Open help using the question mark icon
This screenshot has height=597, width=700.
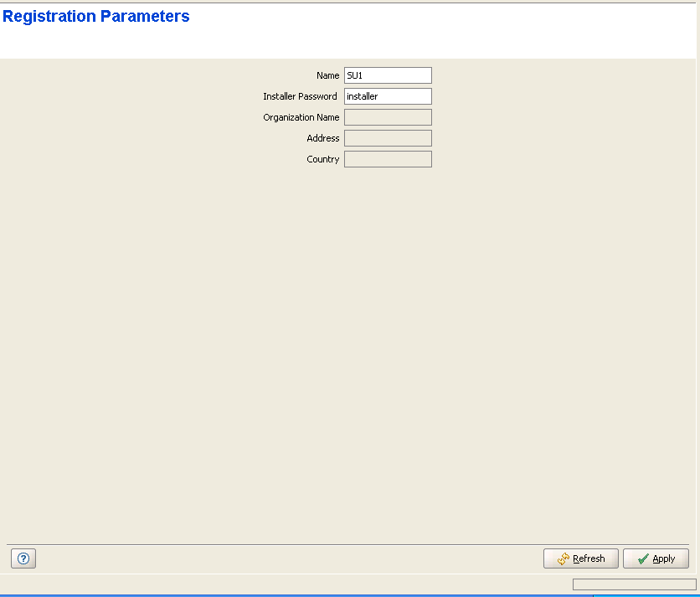23,558
